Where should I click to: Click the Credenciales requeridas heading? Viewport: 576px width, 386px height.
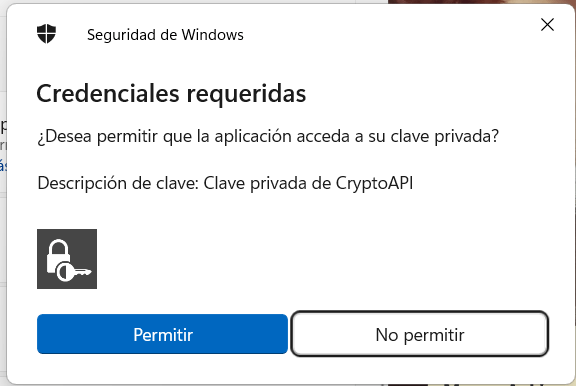click(x=171, y=93)
